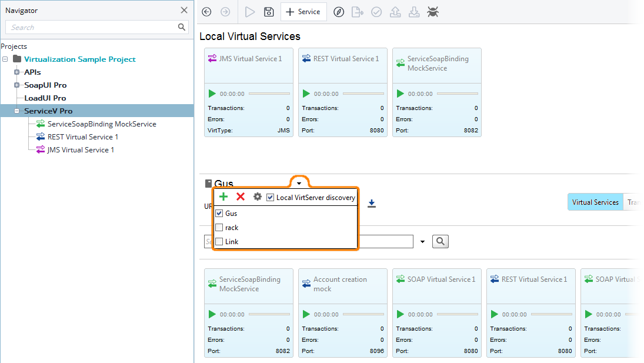Image resolution: width=644 pixels, height=363 pixels.
Task: Click the Navigator search magnifier icon
Action: pos(182,27)
